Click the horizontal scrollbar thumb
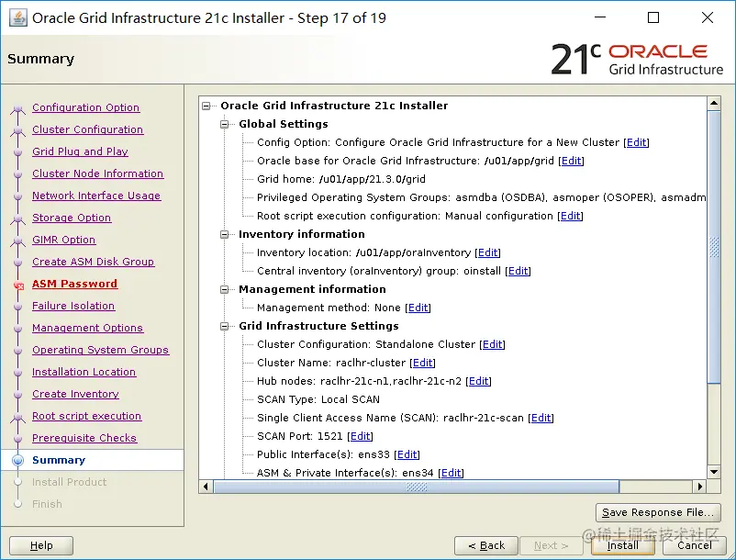Image resolution: width=736 pixels, height=560 pixels. point(417,487)
